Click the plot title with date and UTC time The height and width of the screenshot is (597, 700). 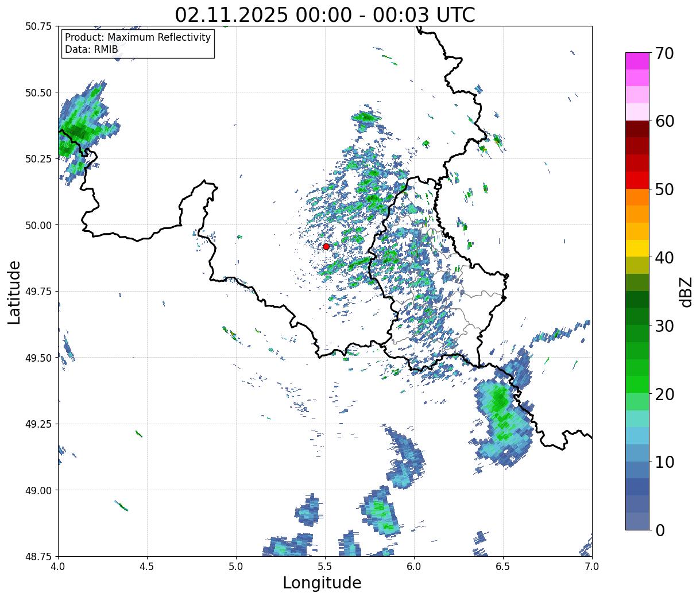point(325,15)
